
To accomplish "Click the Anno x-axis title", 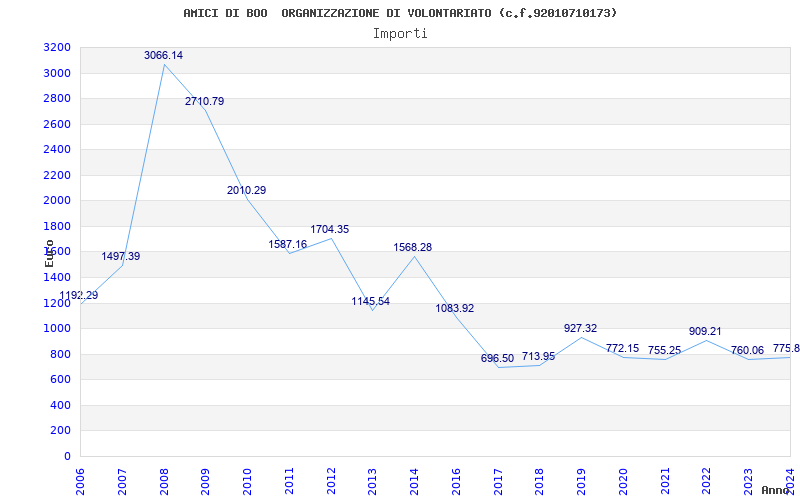I will tap(776, 490).
